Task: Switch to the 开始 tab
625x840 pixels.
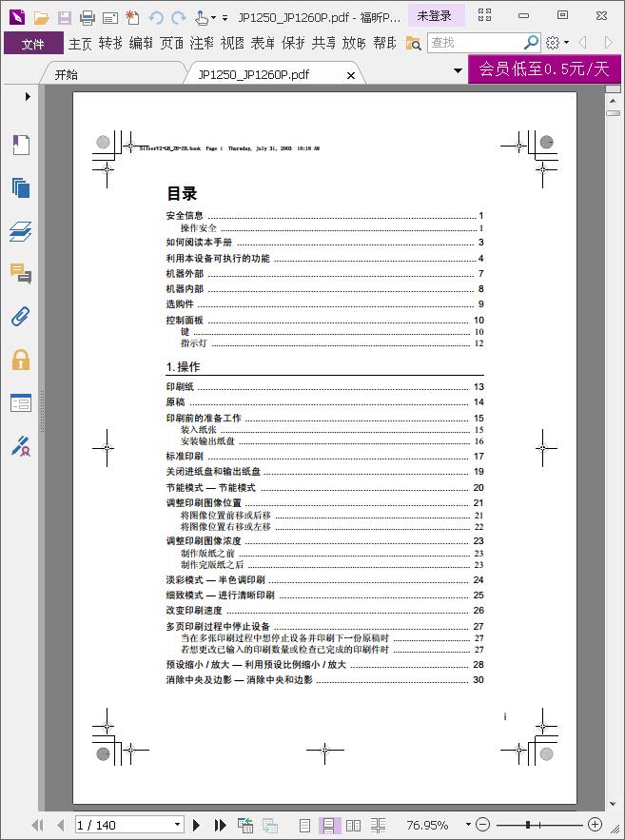Action: pyautogui.click(x=67, y=74)
